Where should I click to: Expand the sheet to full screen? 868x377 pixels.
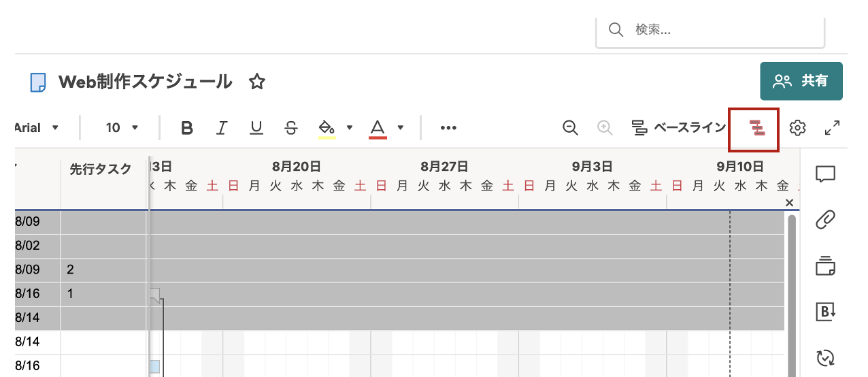tap(832, 127)
